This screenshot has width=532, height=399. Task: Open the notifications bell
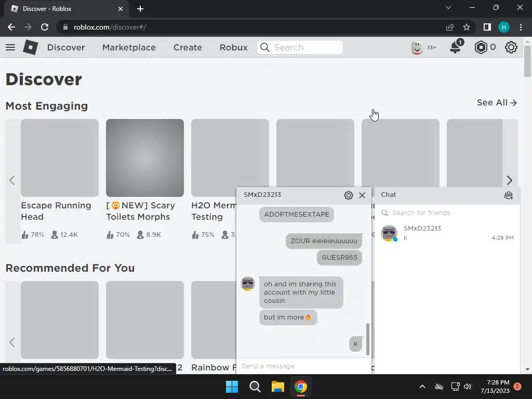pyautogui.click(x=456, y=47)
